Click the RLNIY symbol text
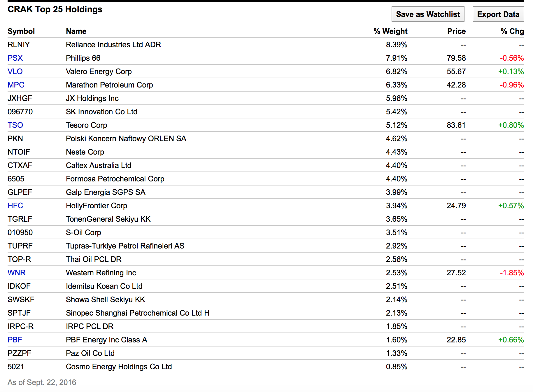This screenshot has height=392, width=533. coord(19,45)
